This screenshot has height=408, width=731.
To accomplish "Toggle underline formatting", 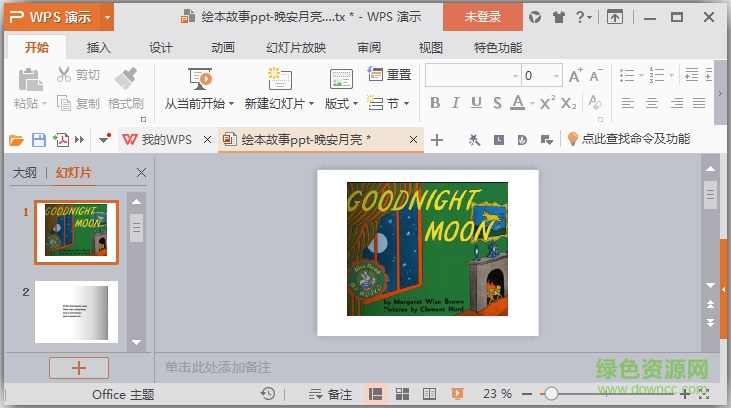I will click(476, 103).
